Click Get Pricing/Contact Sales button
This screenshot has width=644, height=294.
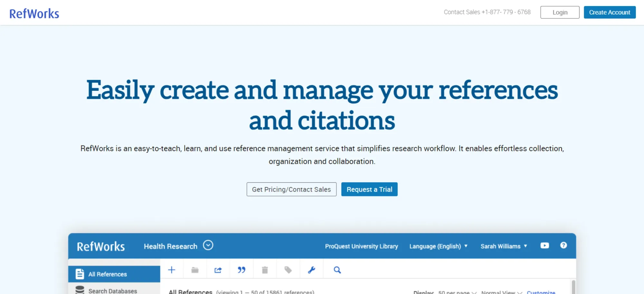(291, 189)
